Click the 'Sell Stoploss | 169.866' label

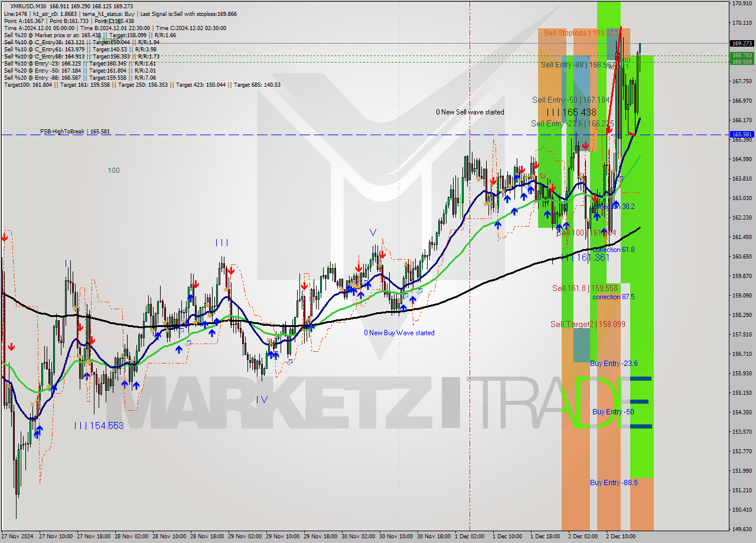tap(581, 33)
